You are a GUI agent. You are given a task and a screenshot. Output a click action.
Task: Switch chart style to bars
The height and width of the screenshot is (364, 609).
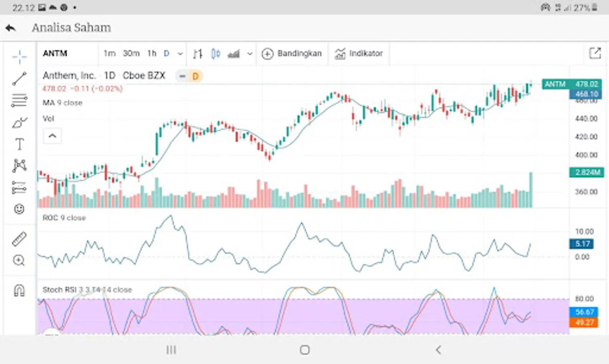pyautogui.click(x=197, y=53)
